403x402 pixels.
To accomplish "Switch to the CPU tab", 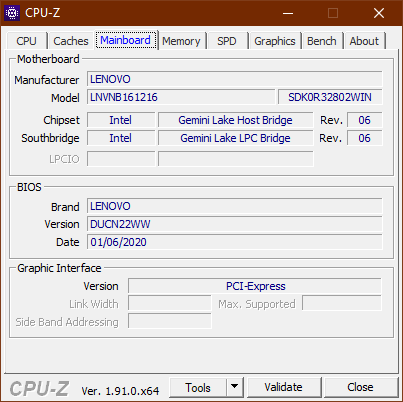I will 26,41.
